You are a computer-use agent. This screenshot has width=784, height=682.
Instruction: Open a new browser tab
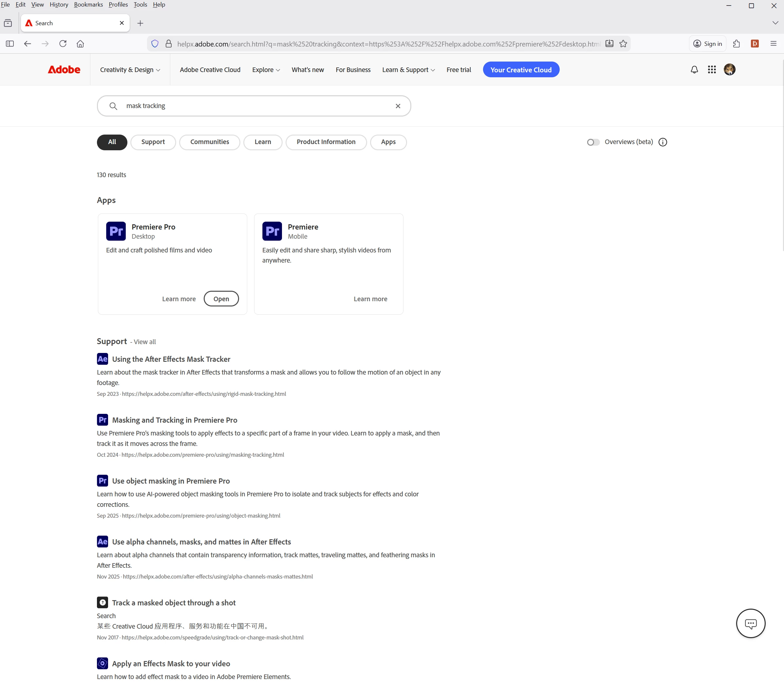140,23
